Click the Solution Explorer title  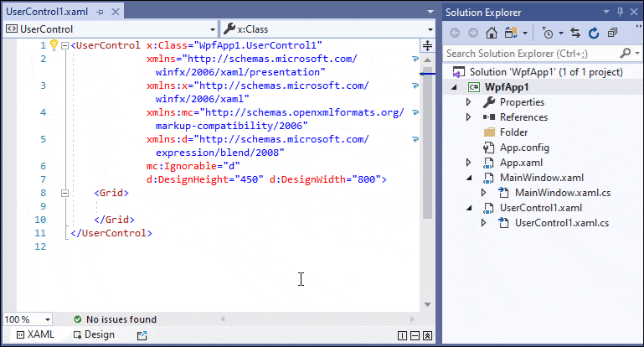pyautogui.click(x=483, y=13)
